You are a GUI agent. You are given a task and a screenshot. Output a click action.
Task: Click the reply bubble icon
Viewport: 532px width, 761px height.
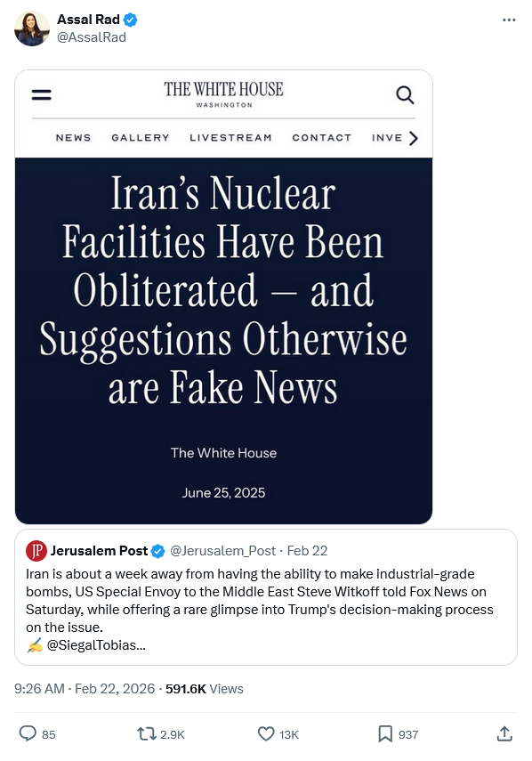click(28, 733)
